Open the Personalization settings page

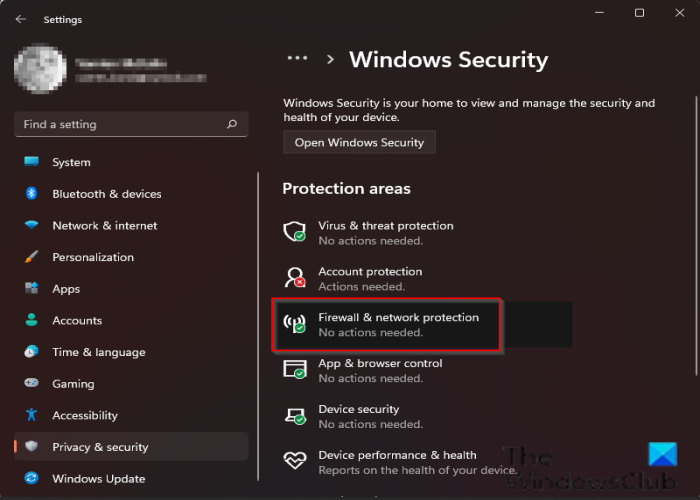93,257
